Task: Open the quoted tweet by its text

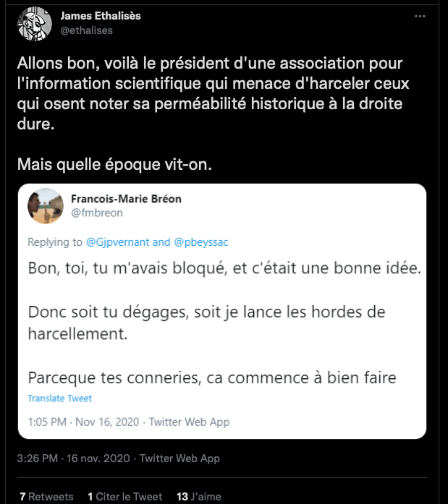Action: 224,323
